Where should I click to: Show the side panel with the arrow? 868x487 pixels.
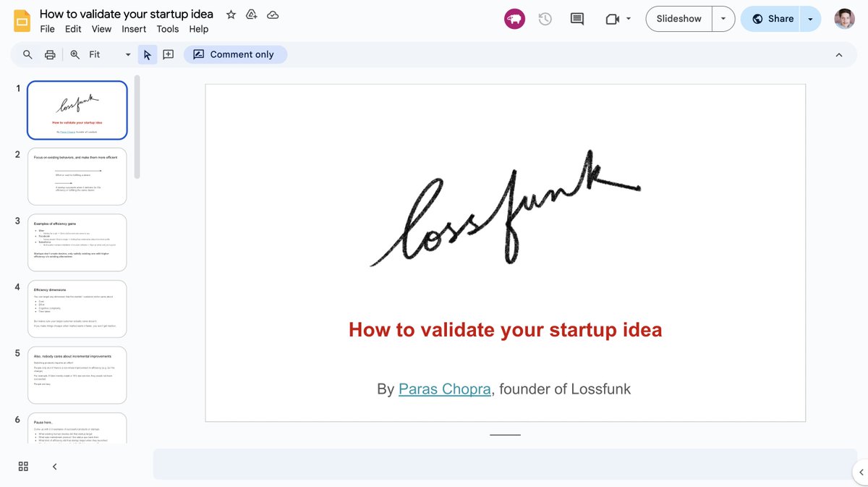tap(861, 472)
